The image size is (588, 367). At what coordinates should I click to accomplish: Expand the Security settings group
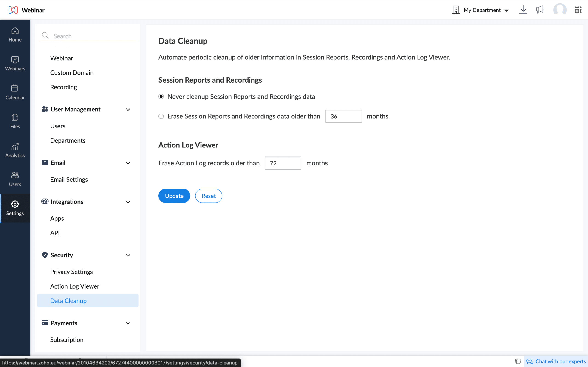(x=128, y=255)
